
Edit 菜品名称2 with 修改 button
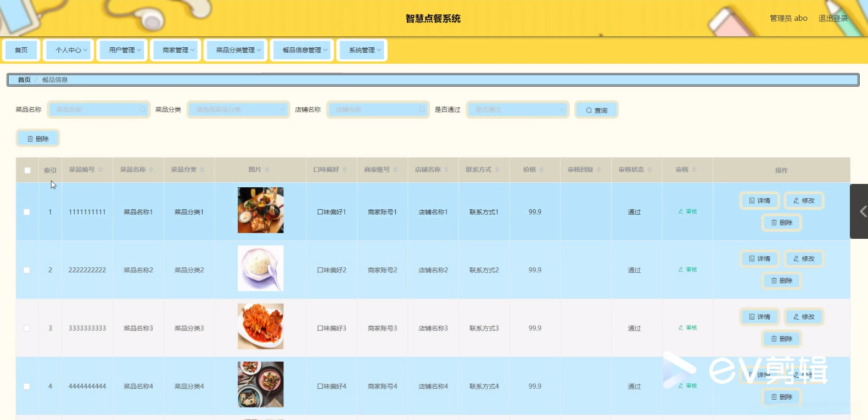(804, 259)
